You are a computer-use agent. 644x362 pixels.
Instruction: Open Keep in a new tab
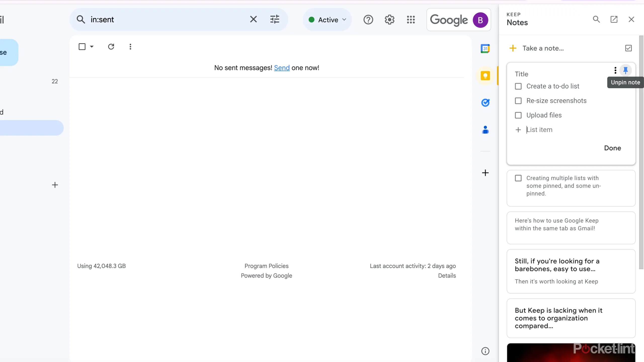coord(614,19)
